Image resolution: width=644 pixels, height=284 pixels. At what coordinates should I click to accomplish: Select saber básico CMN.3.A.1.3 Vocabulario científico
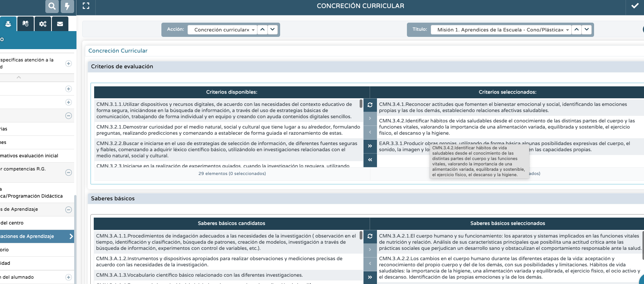point(200,275)
